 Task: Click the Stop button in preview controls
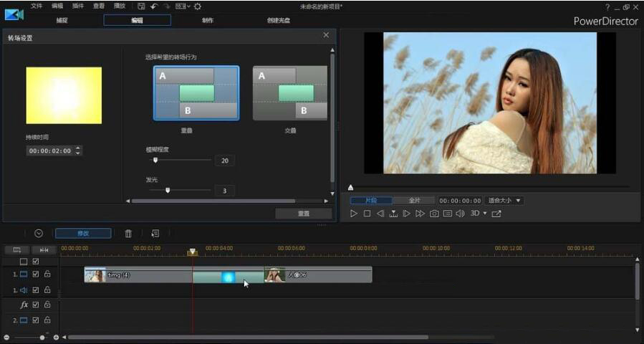[367, 214]
